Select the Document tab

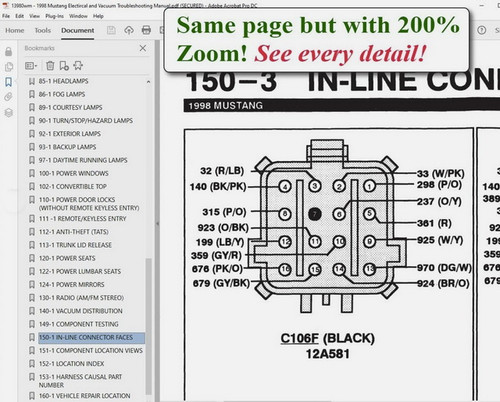click(77, 30)
